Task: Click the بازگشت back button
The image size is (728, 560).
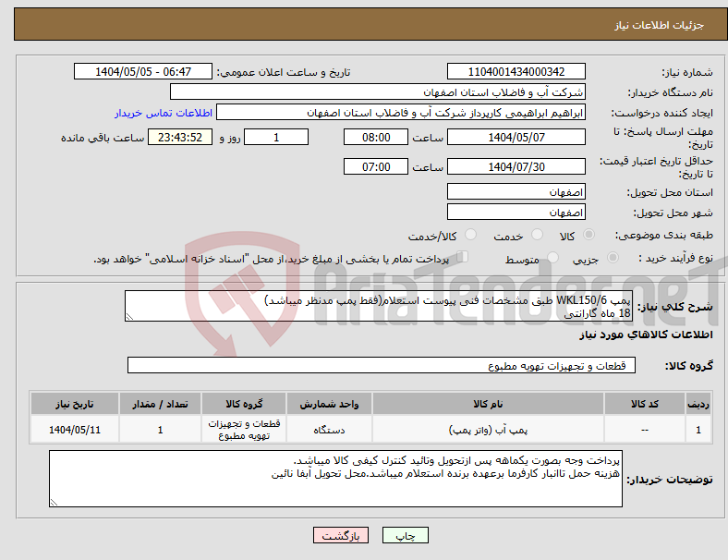Action: 341,535
